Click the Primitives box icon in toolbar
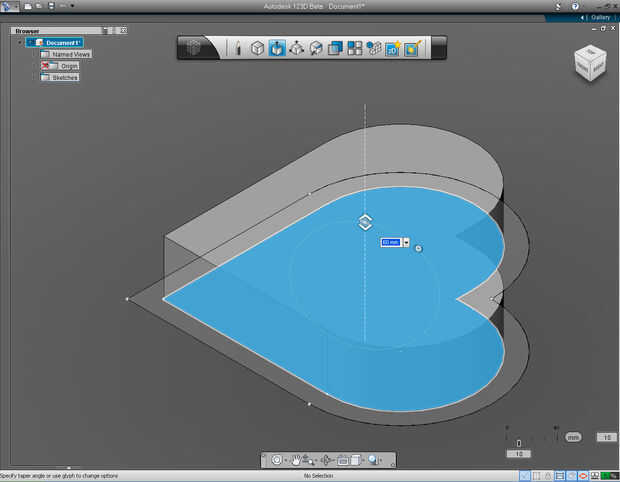 click(x=257, y=48)
